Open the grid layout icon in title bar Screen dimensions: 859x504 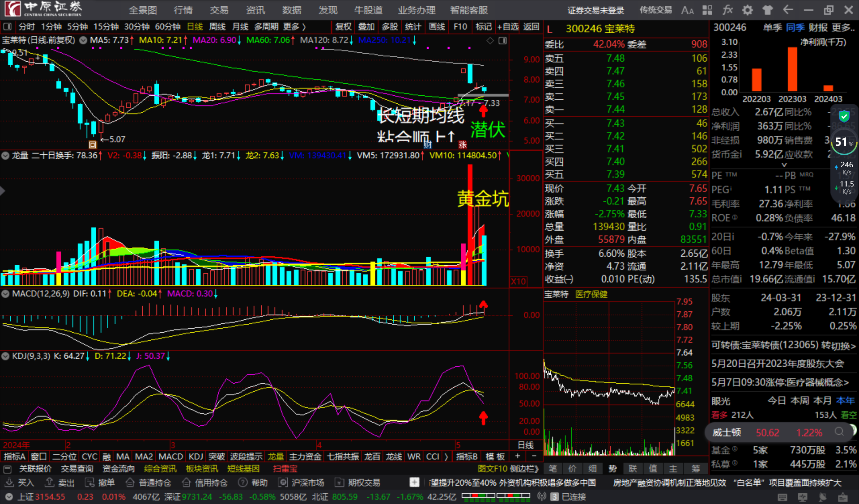tap(707, 10)
